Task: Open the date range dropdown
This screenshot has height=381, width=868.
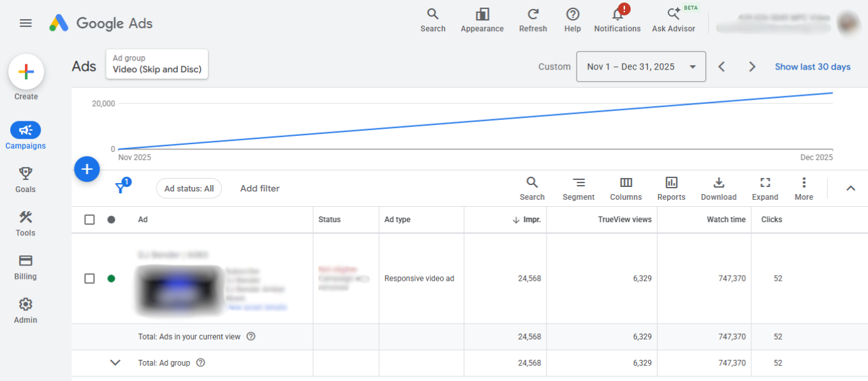Action: click(x=641, y=66)
